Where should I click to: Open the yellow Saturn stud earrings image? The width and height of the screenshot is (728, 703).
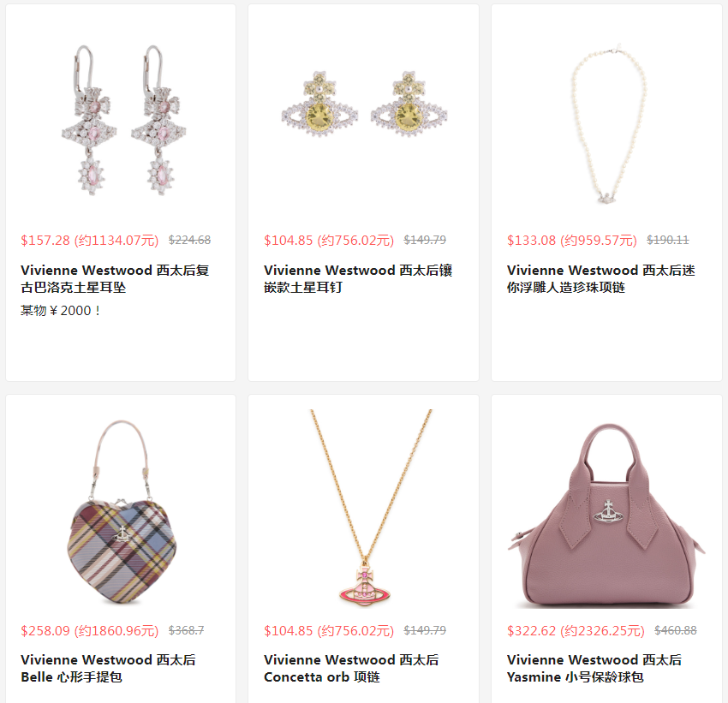point(364,104)
